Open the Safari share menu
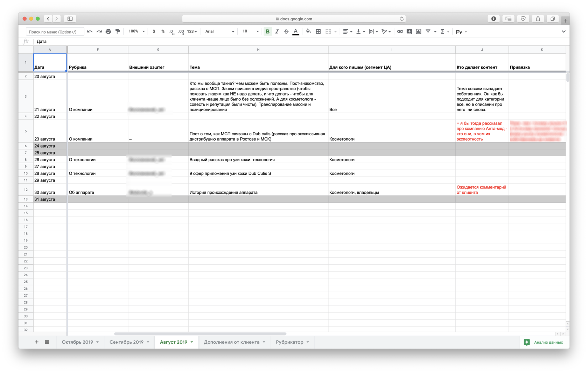Screen dimensions: 588x373 coord(538,19)
